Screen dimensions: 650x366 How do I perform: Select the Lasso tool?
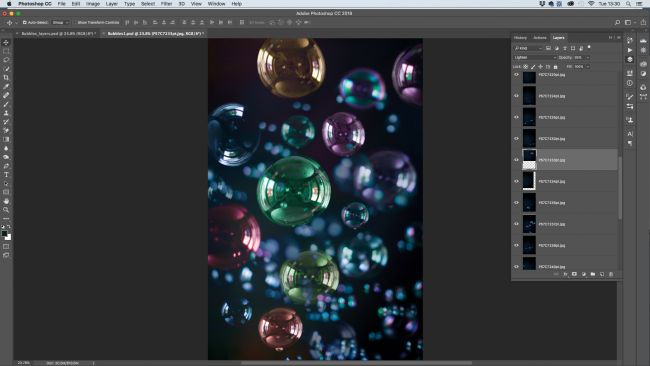6,60
